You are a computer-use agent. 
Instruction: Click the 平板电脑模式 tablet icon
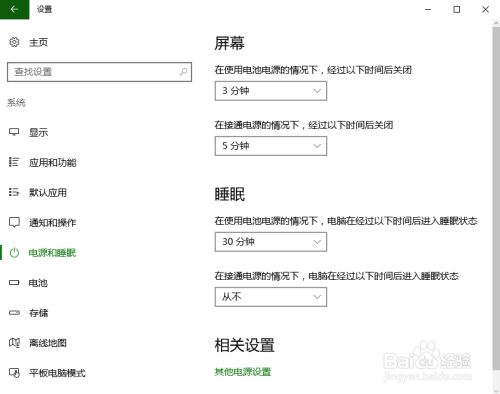click(14, 373)
